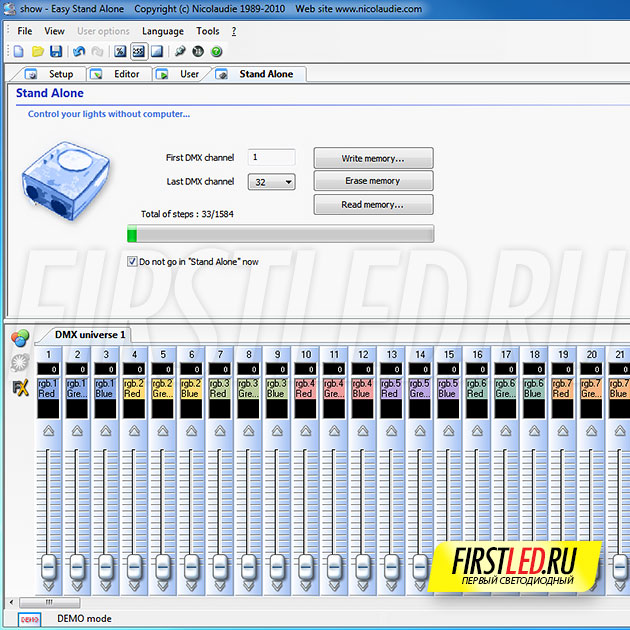Click channel 3 Blue fader handle
Viewport: 630px width, 630px height.
click(x=105, y=566)
